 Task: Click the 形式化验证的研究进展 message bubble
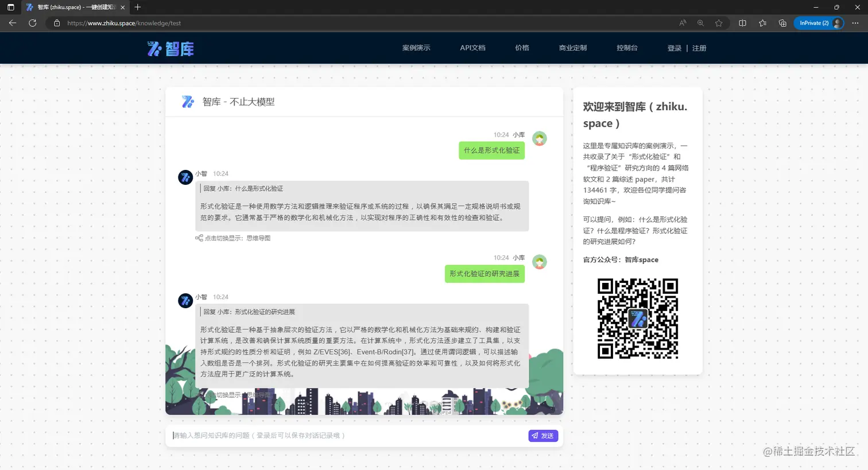tap(485, 274)
